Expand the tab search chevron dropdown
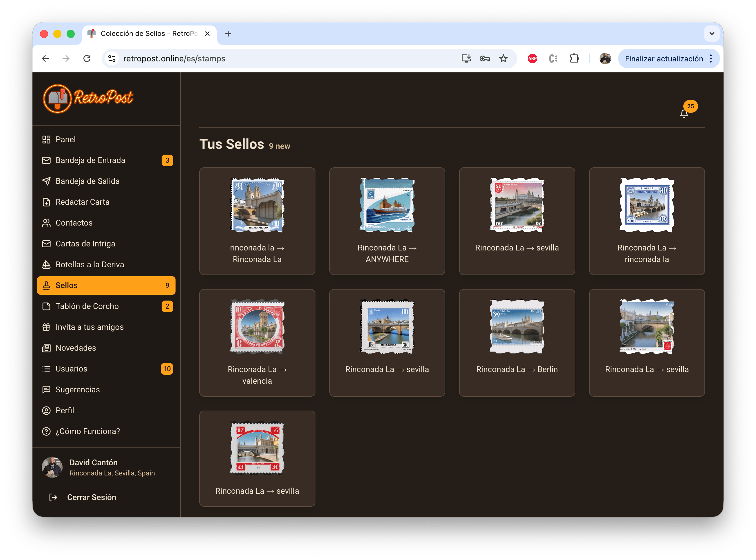The image size is (756, 560). point(712,34)
